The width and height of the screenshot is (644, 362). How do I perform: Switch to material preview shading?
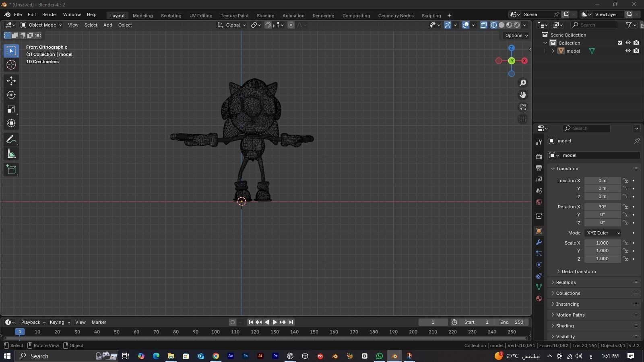pos(509,25)
